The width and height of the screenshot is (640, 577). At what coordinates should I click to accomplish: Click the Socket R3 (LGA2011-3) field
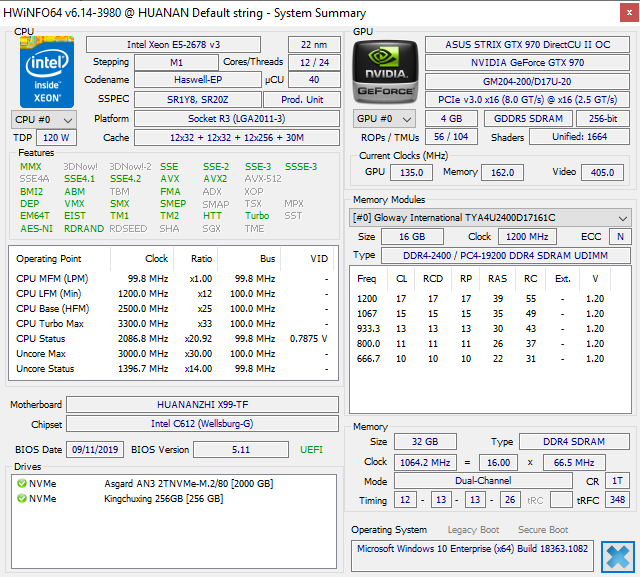coord(237,119)
